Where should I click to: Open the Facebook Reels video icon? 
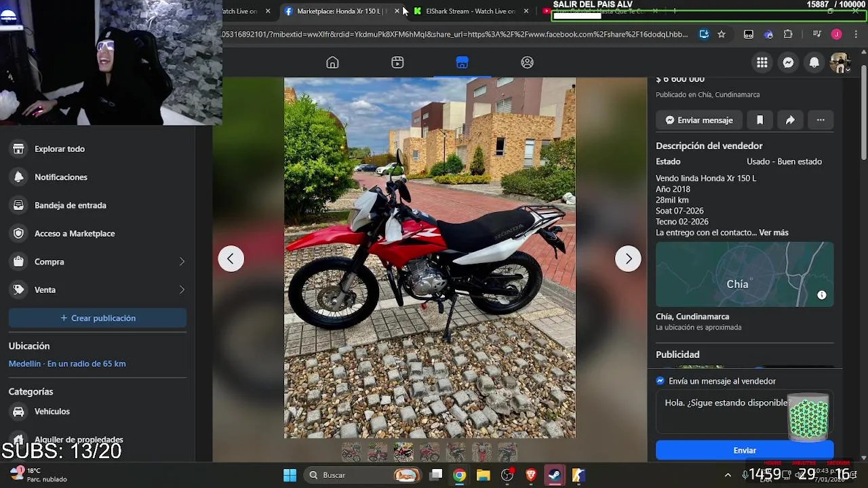tap(397, 62)
